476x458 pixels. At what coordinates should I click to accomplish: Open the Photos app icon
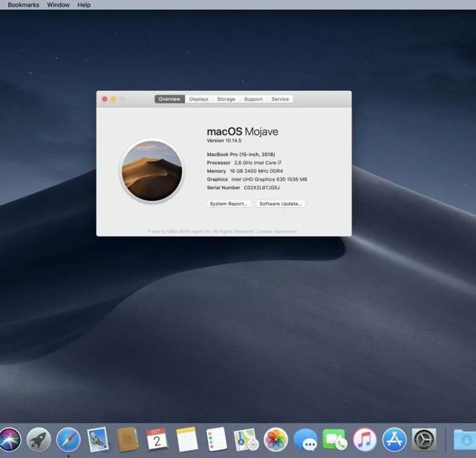[x=276, y=439]
